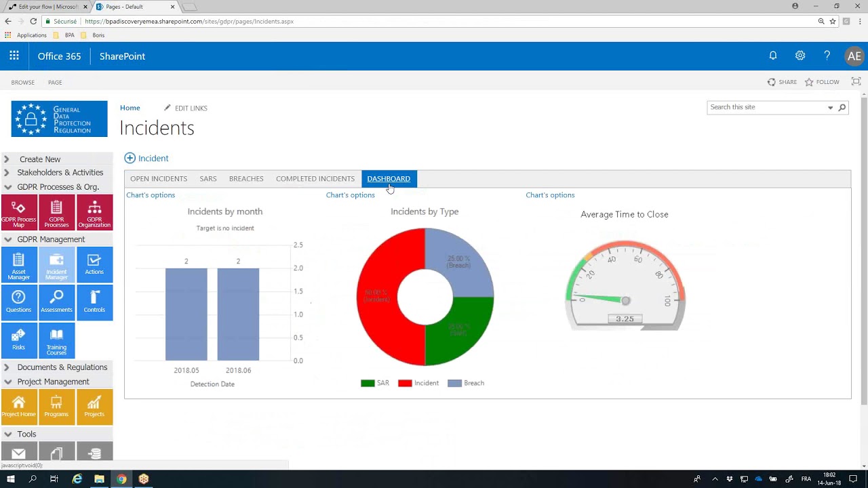Select the Dashboard tab
Viewport: 868px width, 488px height.
point(389,179)
